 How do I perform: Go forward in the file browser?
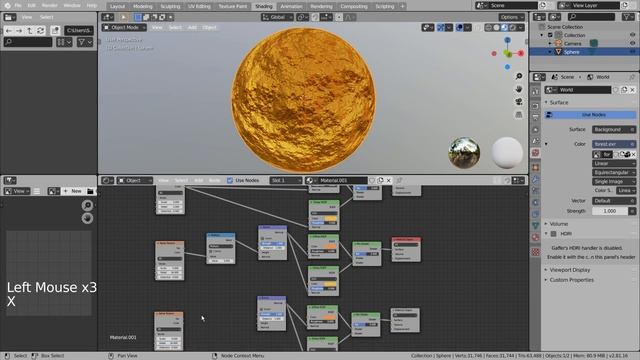[x=19, y=31]
